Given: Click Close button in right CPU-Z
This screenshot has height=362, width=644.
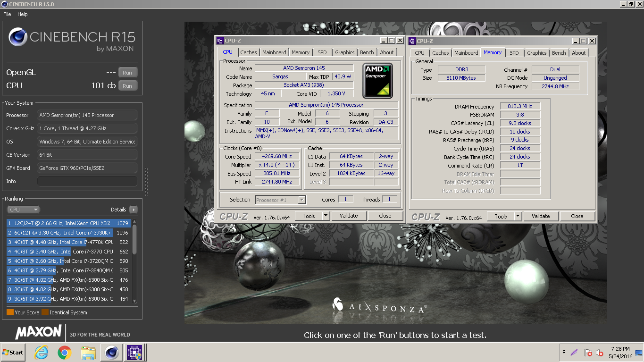Looking at the screenshot, I should [577, 216].
